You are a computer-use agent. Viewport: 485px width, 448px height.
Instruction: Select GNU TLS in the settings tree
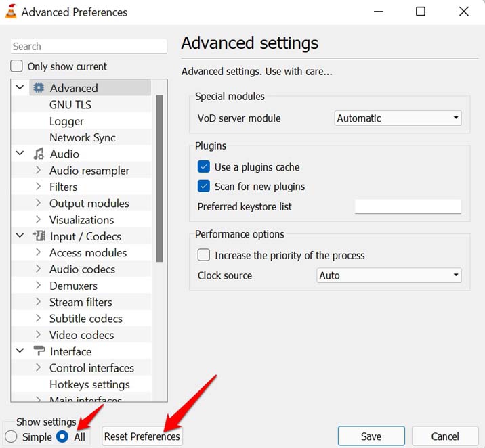pyautogui.click(x=70, y=105)
